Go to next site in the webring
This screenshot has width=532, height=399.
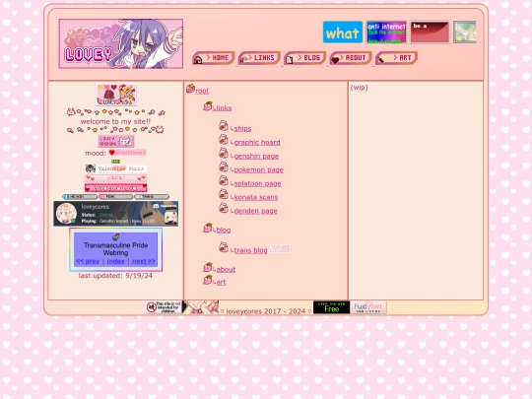tap(144, 261)
